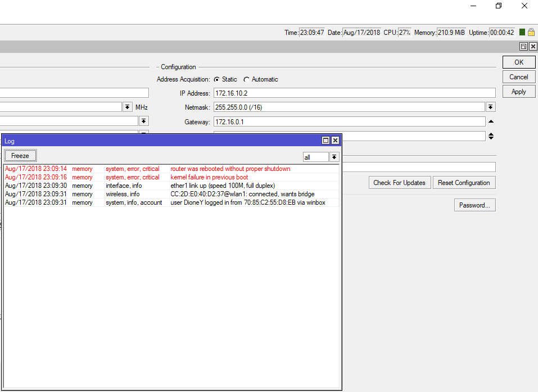The height and width of the screenshot is (392, 538).
Task: Click the Cancel button
Action: tap(519, 77)
